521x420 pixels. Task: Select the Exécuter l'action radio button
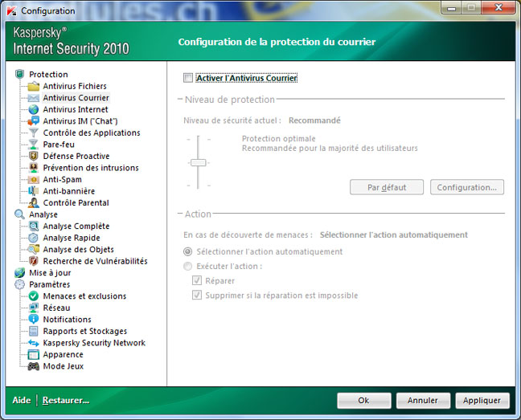187,267
